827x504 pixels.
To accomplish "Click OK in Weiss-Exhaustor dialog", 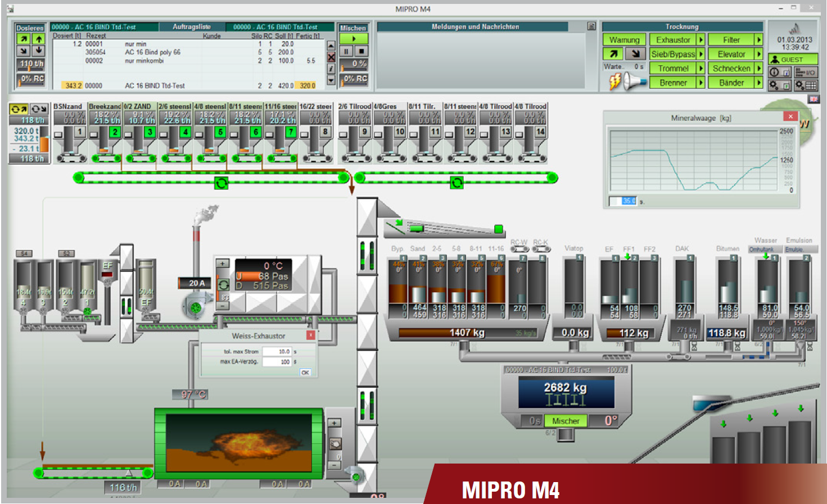I will tap(305, 372).
